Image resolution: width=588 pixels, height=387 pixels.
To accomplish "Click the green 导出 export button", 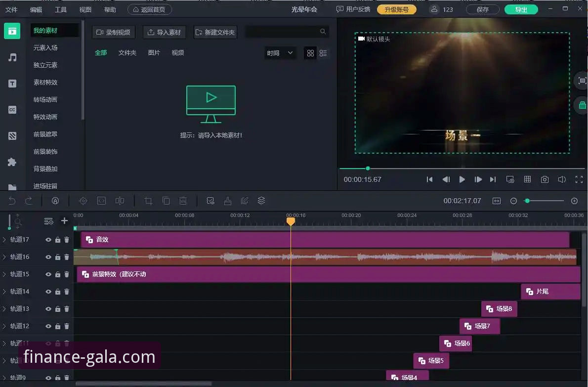I will point(521,9).
